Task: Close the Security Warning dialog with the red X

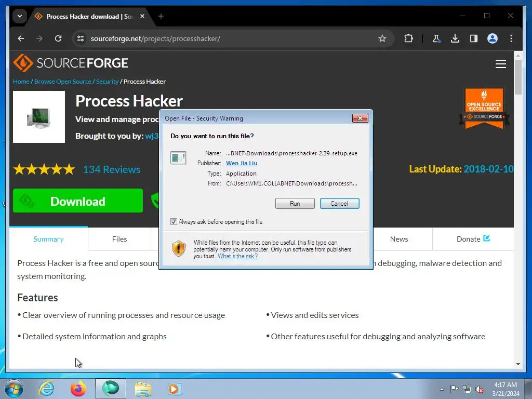Action: point(360,118)
